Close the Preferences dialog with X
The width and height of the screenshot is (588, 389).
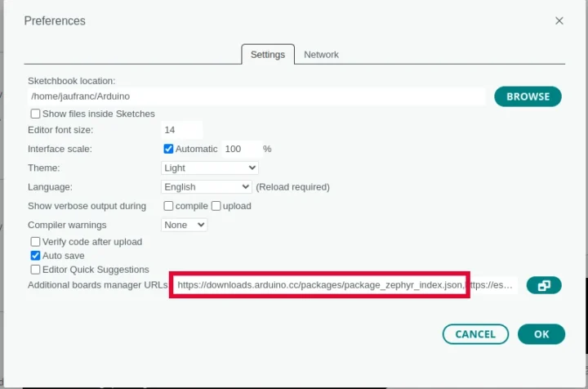tap(559, 20)
